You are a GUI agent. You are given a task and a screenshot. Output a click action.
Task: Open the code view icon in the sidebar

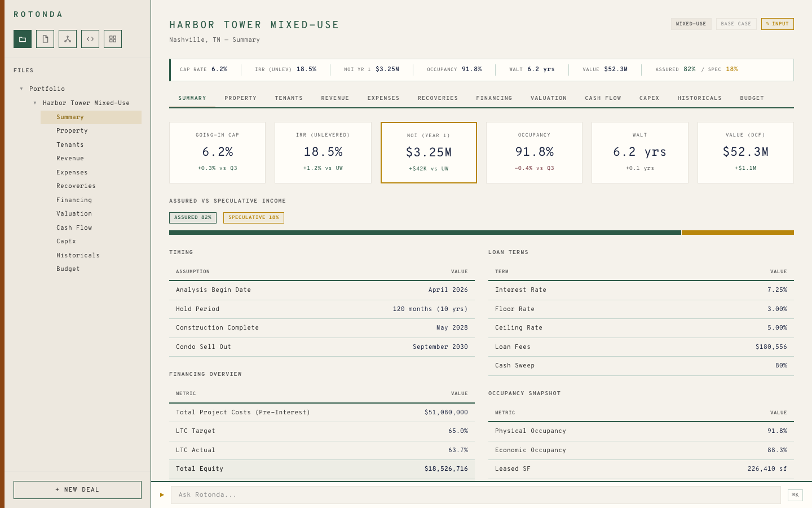(x=90, y=39)
